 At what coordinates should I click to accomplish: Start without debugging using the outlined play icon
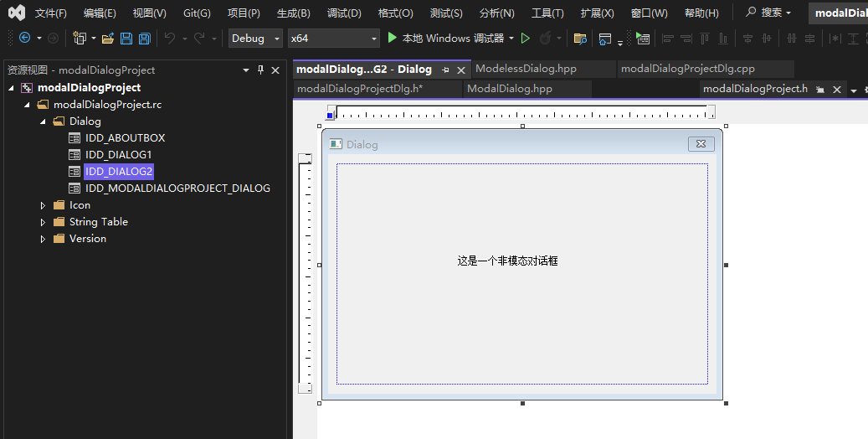pos(526,38)
